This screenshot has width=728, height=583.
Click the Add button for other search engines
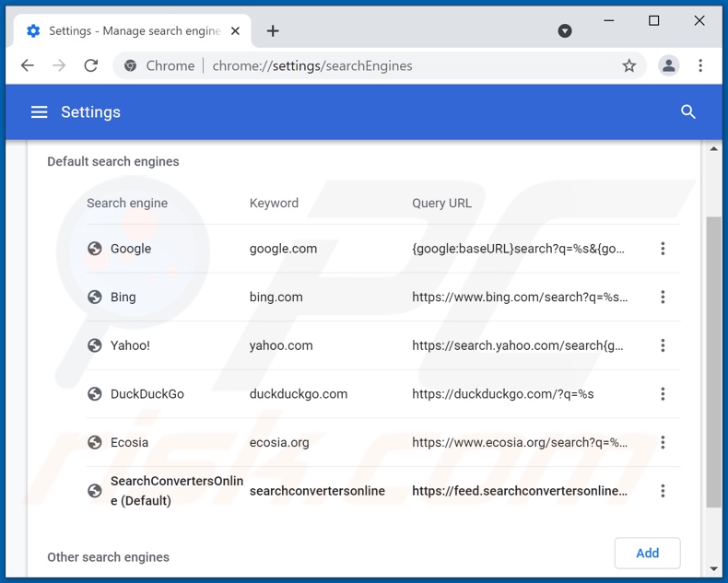(x=647, y=553)
